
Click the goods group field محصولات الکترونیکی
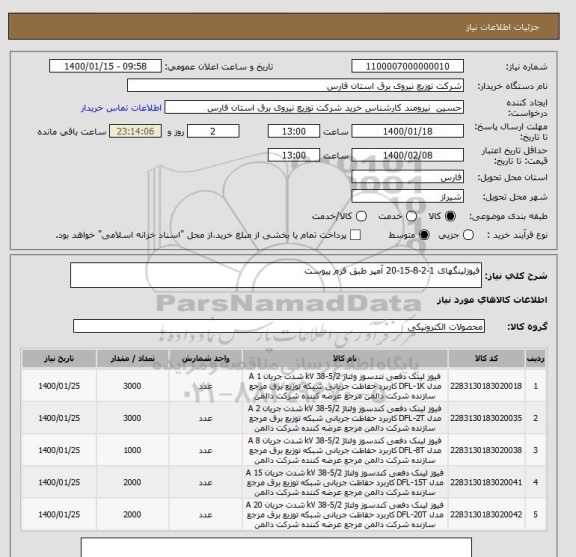click(279, 326)
